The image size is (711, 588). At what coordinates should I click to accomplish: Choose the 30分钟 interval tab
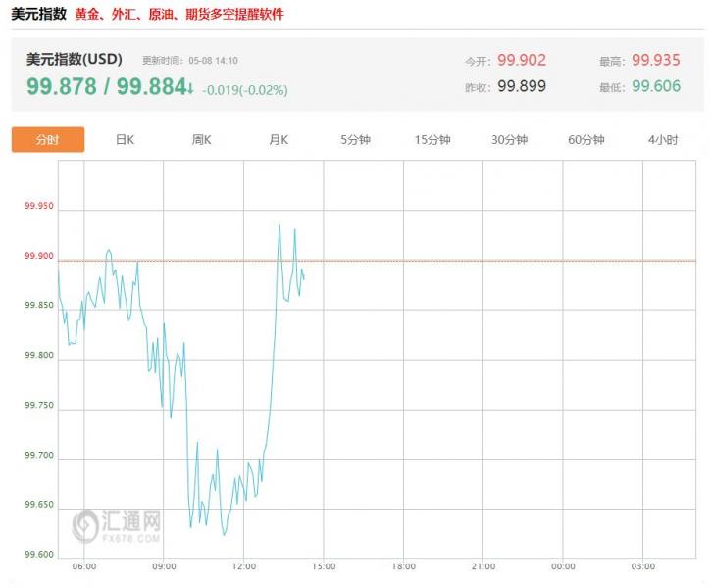tap(509, 139)
